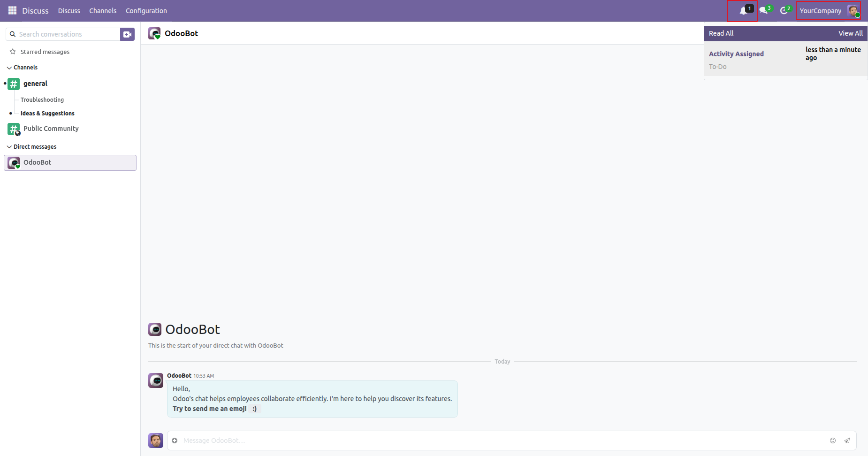Open the emoji picker in composer
Screen dimensions: 868x456
[x=833, y=441]
